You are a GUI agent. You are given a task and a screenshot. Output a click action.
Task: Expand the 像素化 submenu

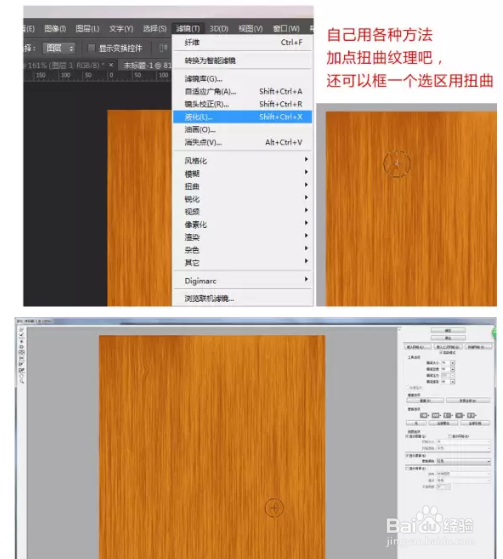[242, 225]
